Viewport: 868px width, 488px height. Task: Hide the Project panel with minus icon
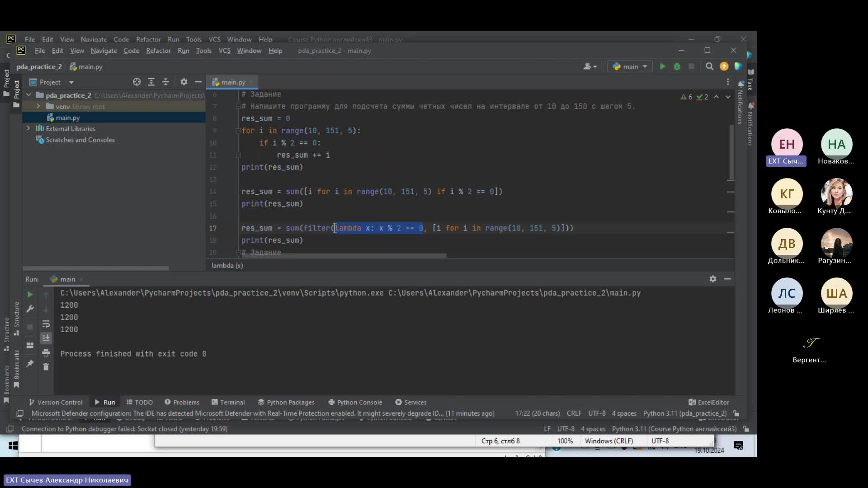pos(198,82)
